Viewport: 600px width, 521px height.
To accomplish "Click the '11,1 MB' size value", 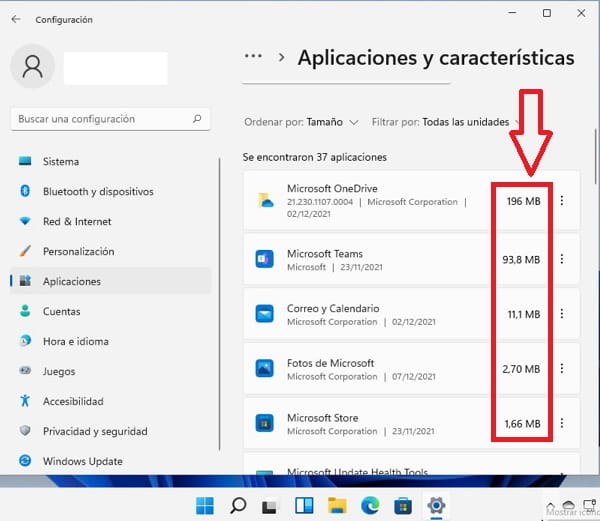I will 524,314.
